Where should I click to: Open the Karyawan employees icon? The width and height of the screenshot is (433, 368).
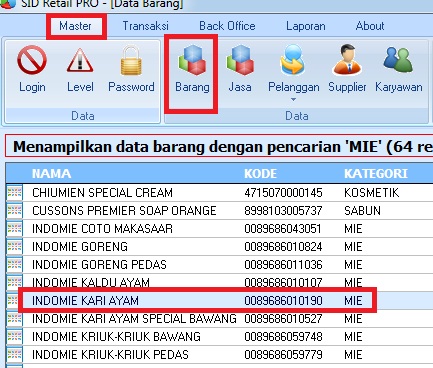[x=398, y=60]
